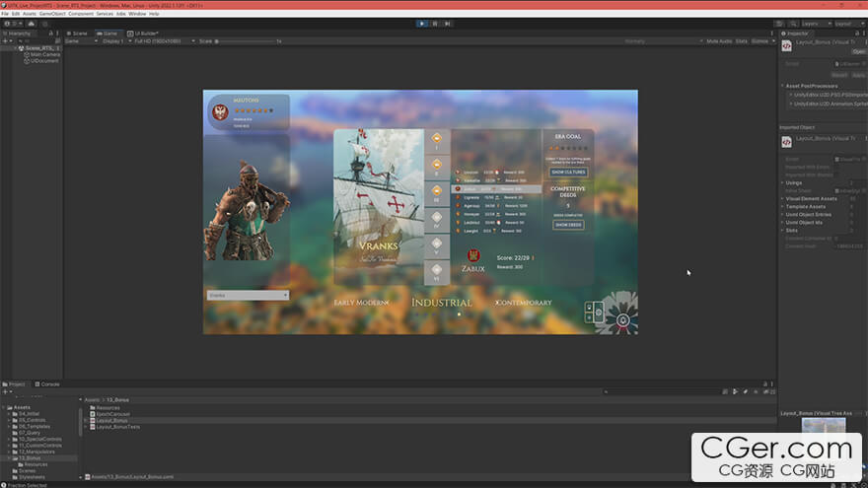Viewport: 868px width, 488px height.
Task: Click the Era II diamond icon in game view
Action: [437, 165]
